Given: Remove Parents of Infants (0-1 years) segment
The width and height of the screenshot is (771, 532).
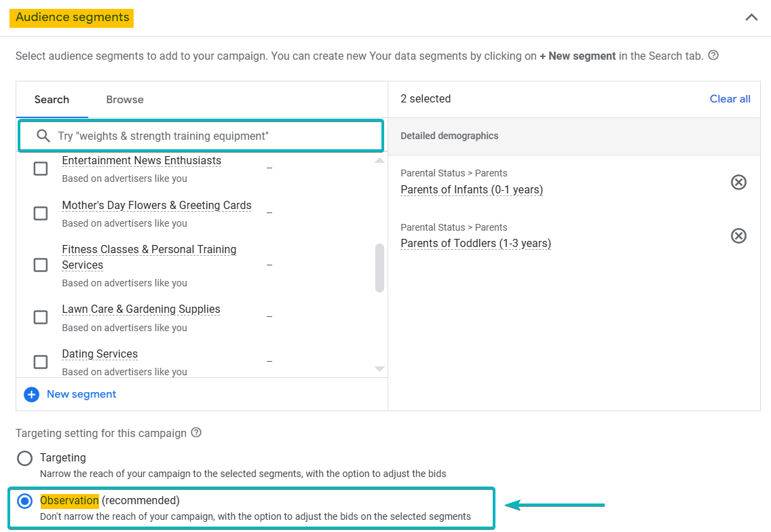Looking at the screenshot, I should pos(738,182).
